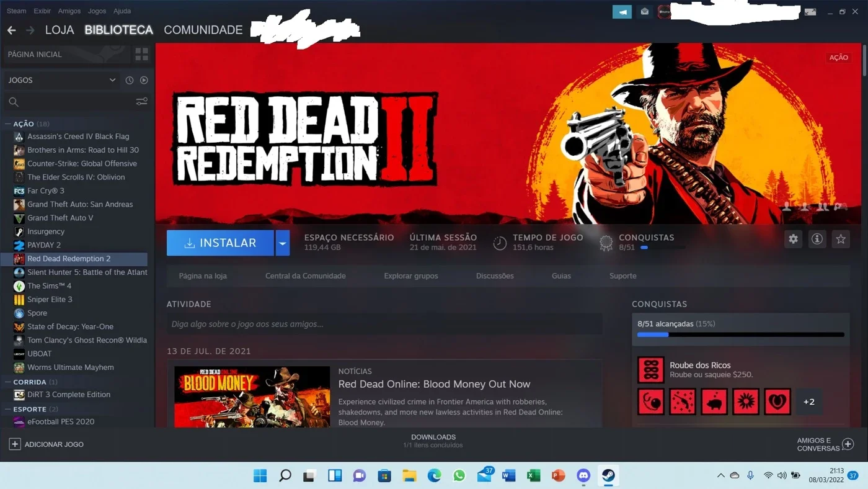868x489 pixels.
Task: Open advanced filter options beside search
Action: pyautogui.click(x=142, y=102)
